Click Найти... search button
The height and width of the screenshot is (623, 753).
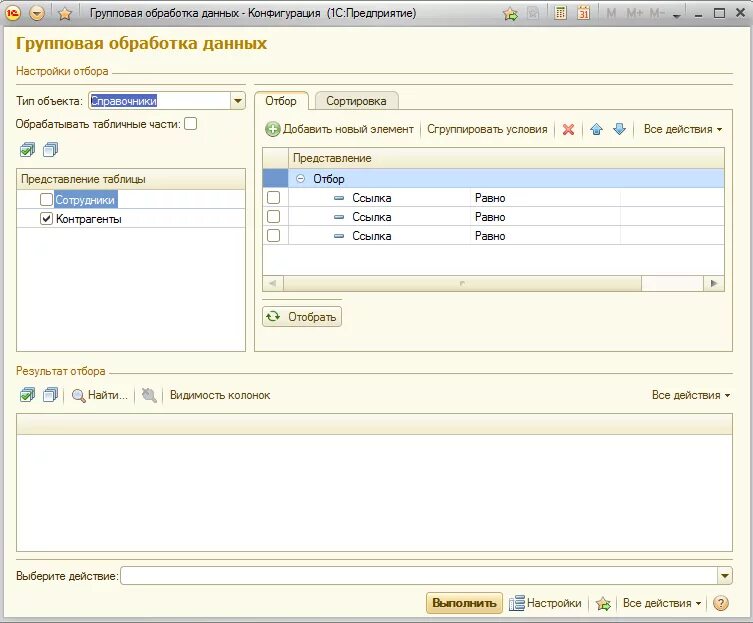(99, 395)
